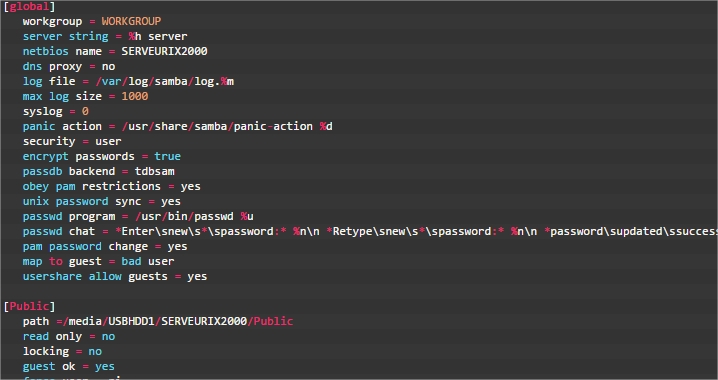Select the log file path line
The height and width of the screenshot is (380, 718).
point(128,81)
